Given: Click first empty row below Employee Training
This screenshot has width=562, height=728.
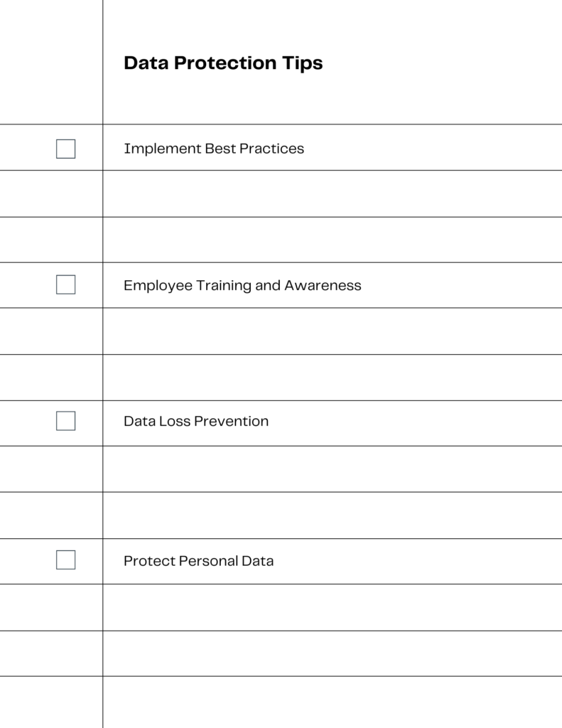Looking at the screenshot, I should tap(333, 331).
